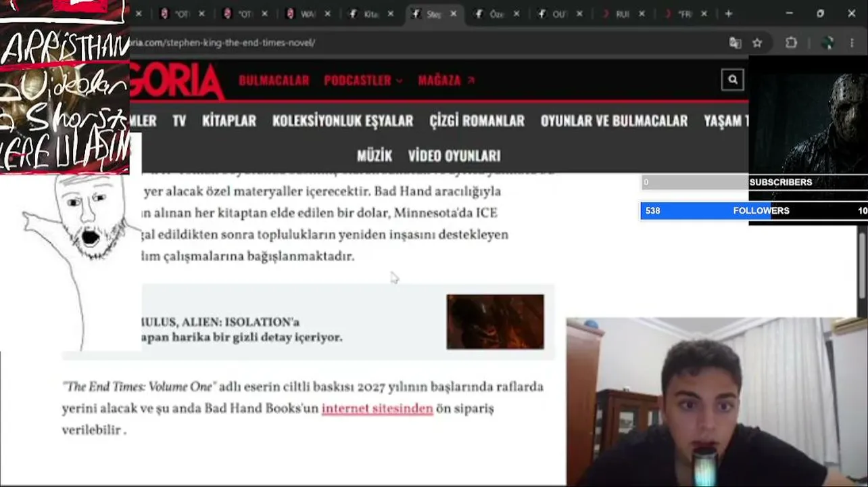Open OYUNLAR VE BULMACALAR category
This screenshot has height=487, width=868.
coord(614,120)
